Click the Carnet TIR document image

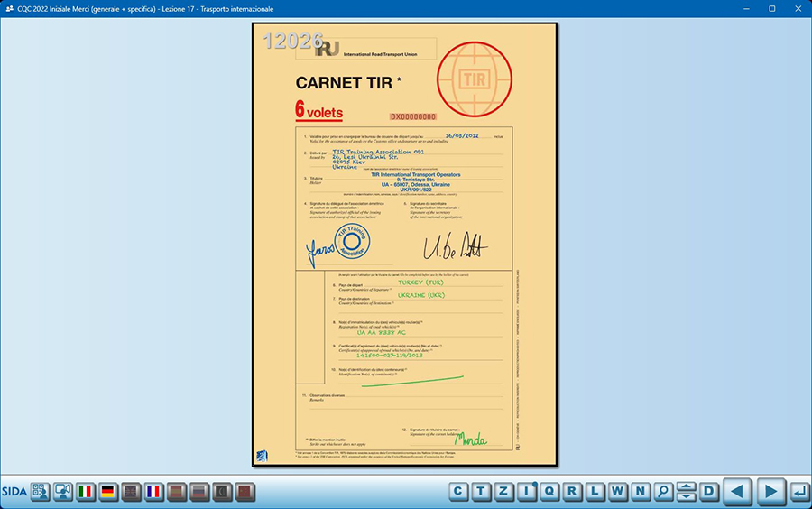tap(405, 245)
